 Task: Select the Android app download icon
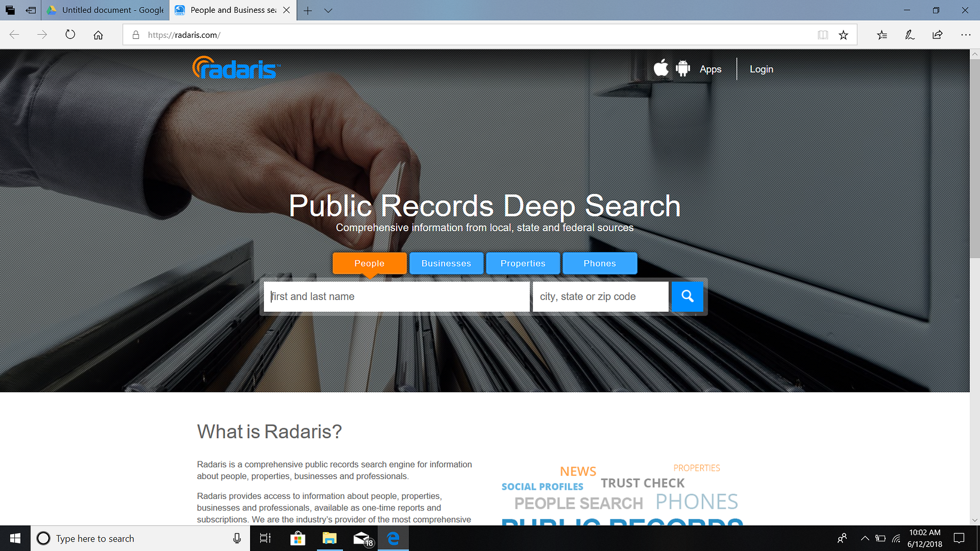(682, 68)
